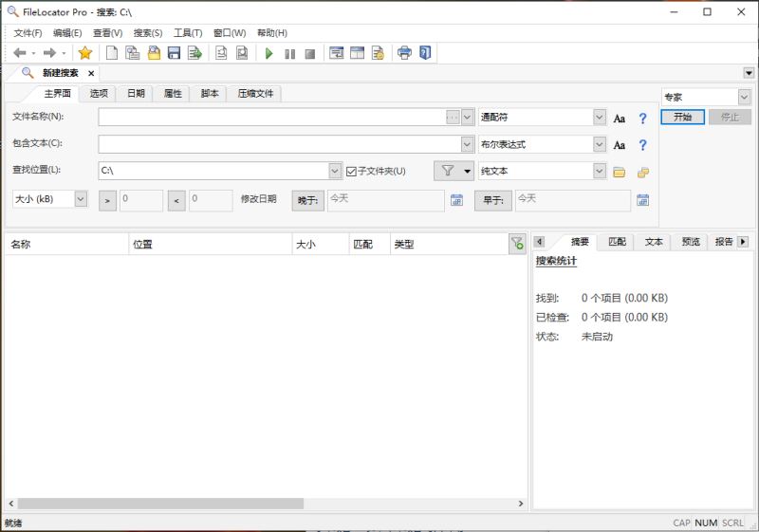This screenshot has height=532, width=759.
Task: Click the 匹配 tab in results panel
Action: click(x=617, y=242)
